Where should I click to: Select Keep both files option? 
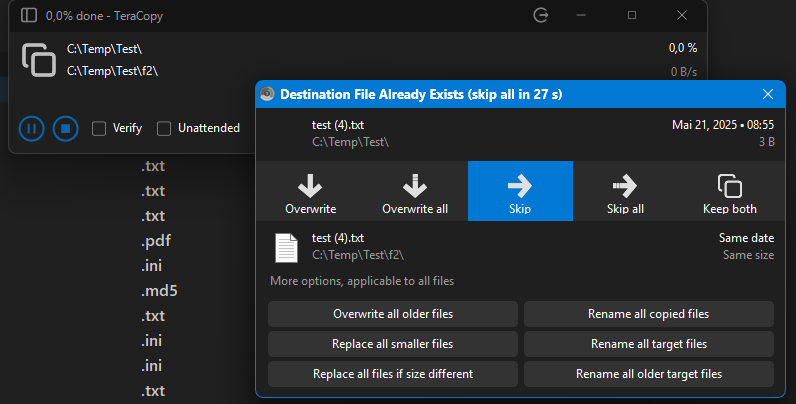click(729, 192)
